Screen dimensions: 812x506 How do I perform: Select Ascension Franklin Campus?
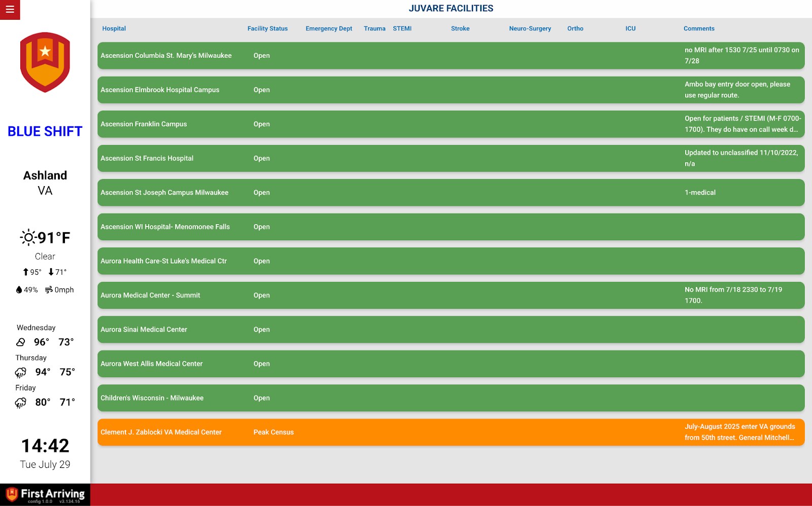(451, 124)
